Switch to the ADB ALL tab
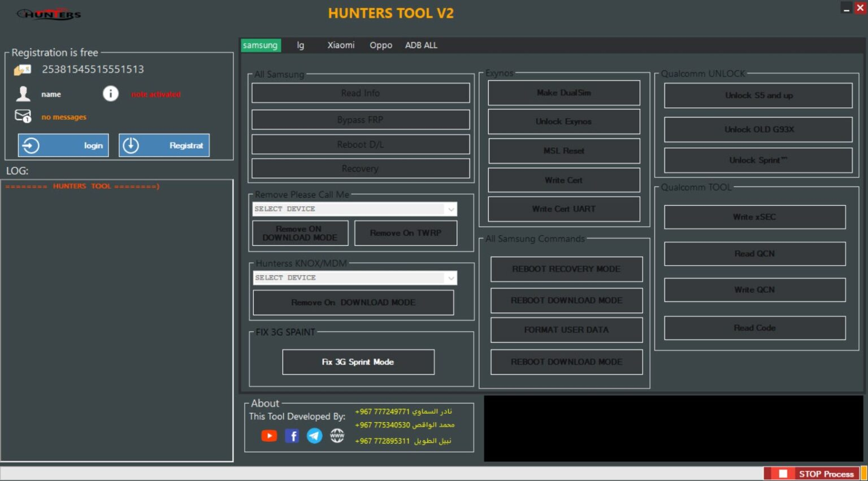 click(421, 45)
